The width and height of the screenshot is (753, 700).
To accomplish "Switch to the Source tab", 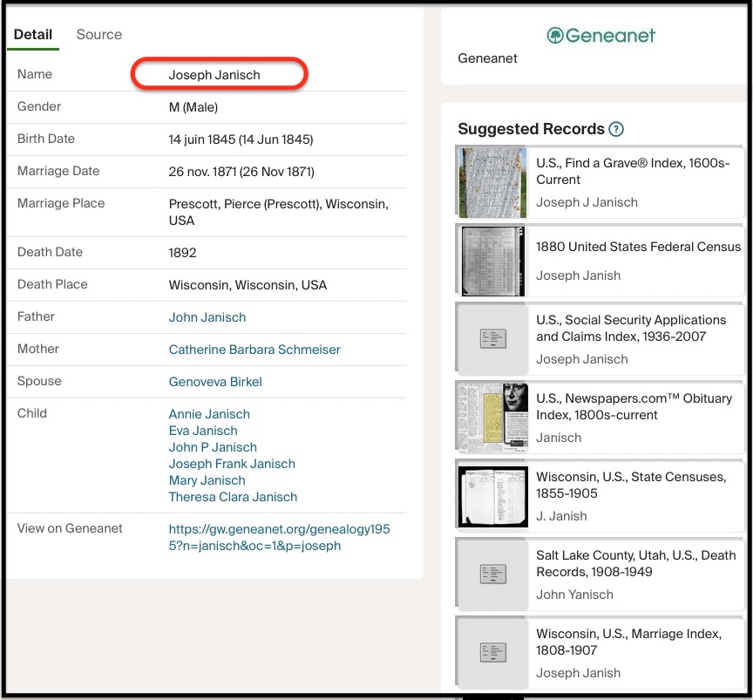I will pyautogui.click(x=99, y=35).
